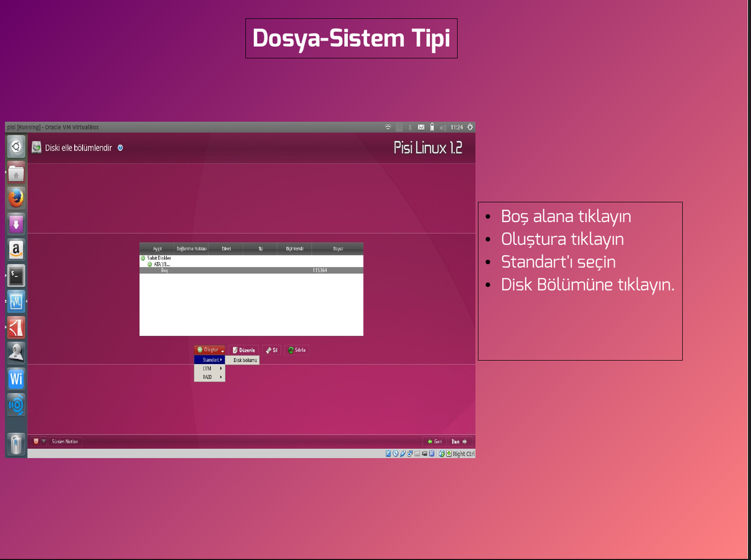Click the 11:24 clock in top panel
Image resolution: width=751 pixels, height=560 pixels.
point(457,127)
